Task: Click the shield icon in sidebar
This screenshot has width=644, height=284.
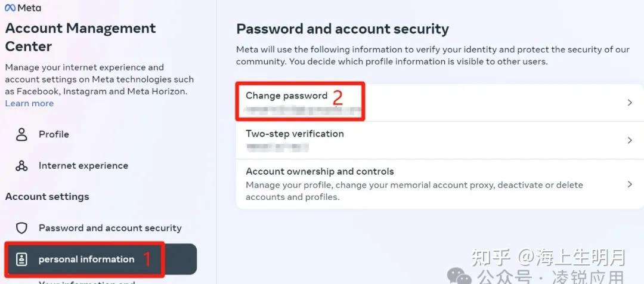Action: pos(22,228)
